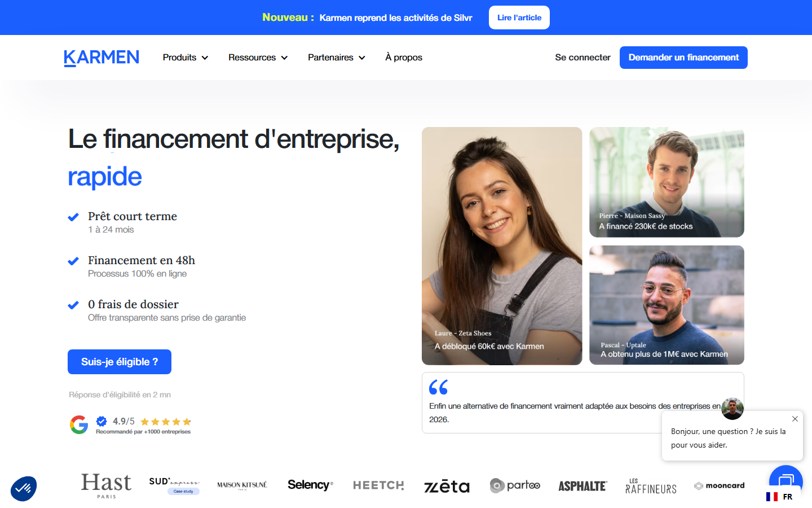812x508 pixels.
Task: Click 'Financement en 48h' heading
Action: [142, 260]
